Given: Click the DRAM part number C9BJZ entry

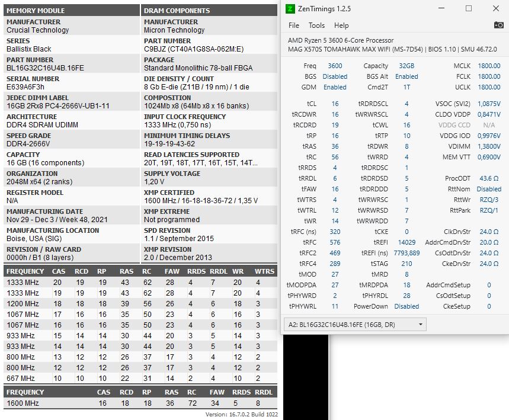Looking at the screenshot, I should (x=194, y=49).
